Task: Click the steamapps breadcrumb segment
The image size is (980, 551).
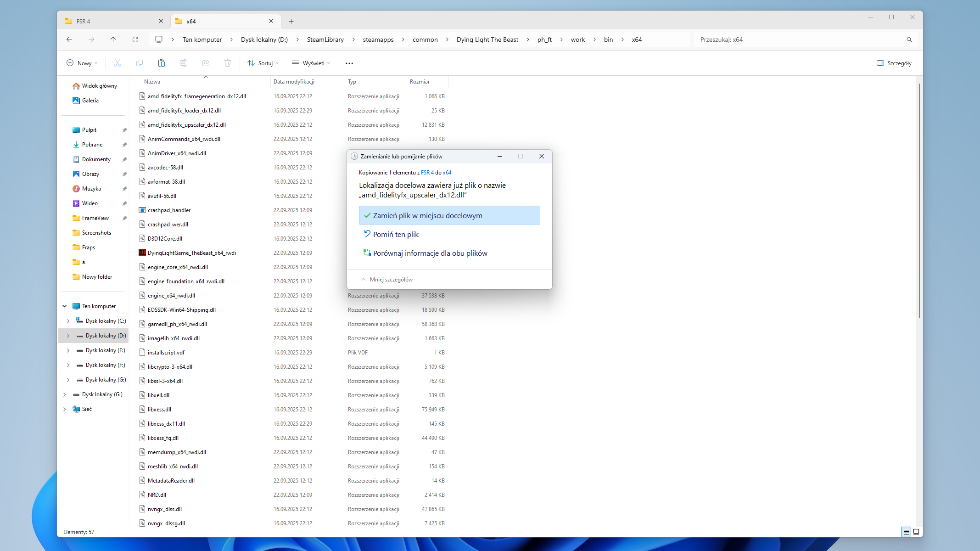Action: point(378,39)
